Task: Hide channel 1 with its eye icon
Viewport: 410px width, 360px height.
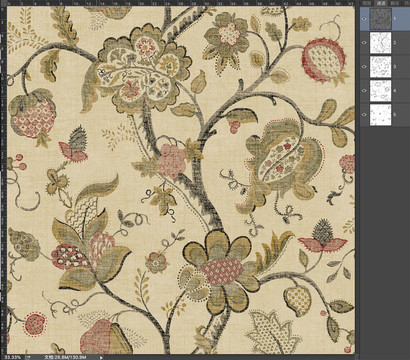Action: coord(364,19)
